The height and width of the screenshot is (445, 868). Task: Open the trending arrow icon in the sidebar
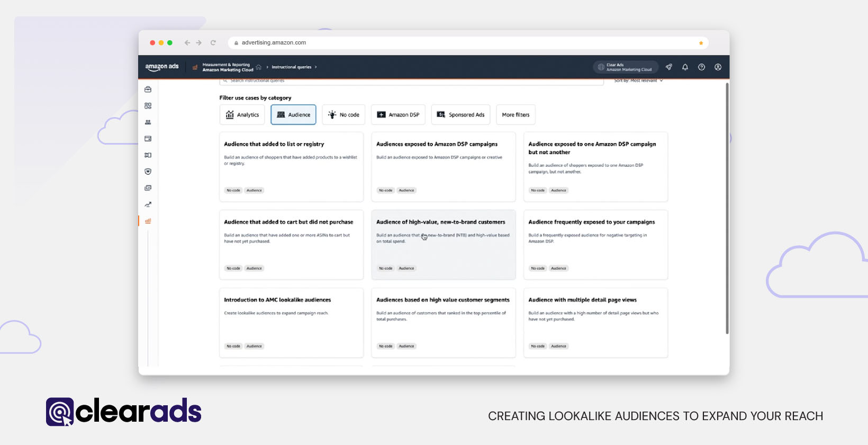pos(148,204)
